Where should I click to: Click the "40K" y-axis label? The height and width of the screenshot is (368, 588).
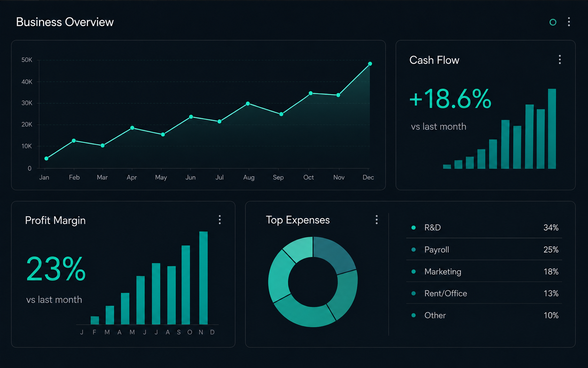27,82
